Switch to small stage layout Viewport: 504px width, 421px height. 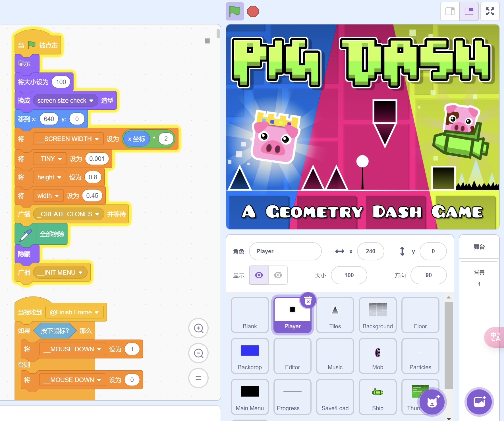450,11
